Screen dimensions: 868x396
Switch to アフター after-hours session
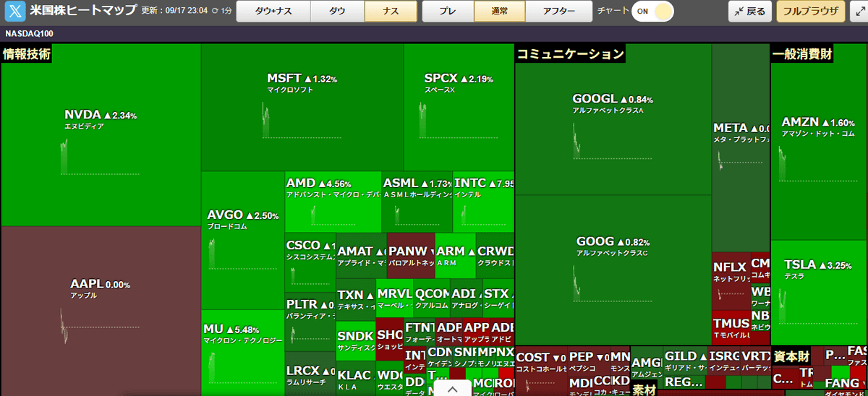point(558,12)
